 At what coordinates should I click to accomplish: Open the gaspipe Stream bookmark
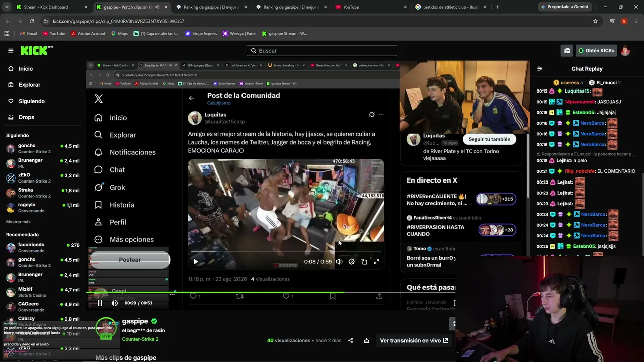284,34
